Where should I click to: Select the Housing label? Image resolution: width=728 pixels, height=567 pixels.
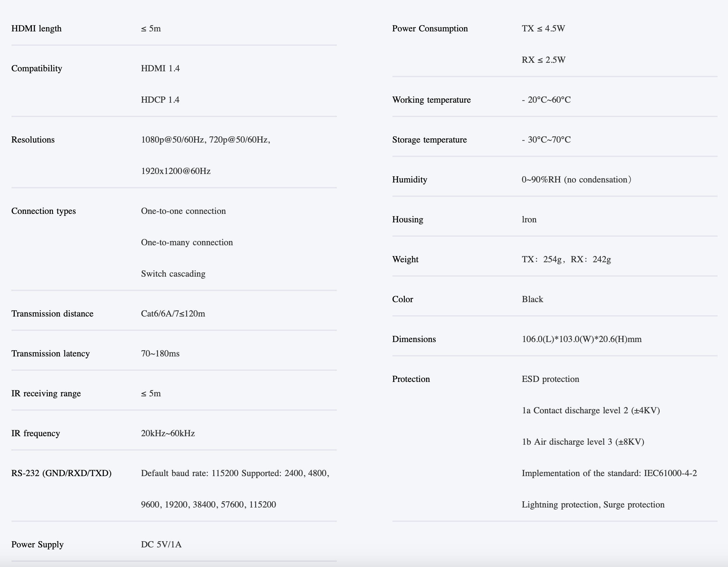coord(407,220)
